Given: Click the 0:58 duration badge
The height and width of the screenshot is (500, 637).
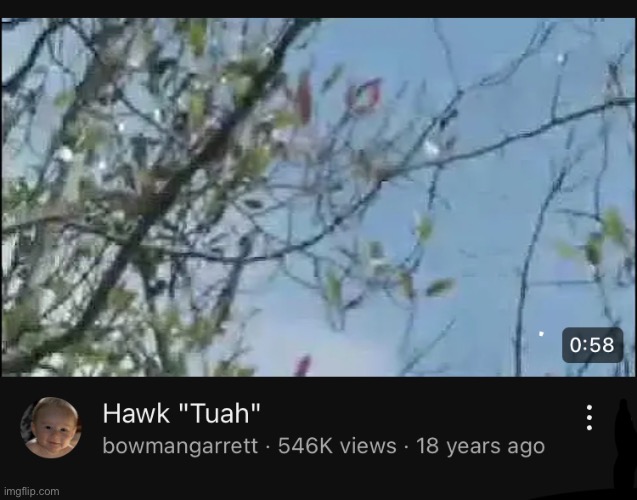Looking at the screenshot, I should [592, 345].
